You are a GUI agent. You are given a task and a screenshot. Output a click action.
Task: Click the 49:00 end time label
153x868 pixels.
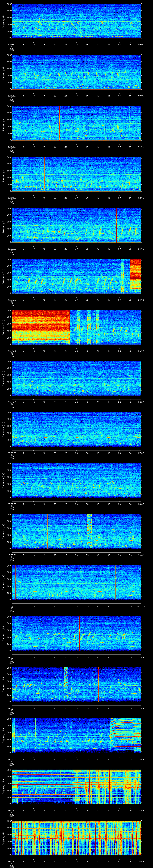click(x=141, y=44)
